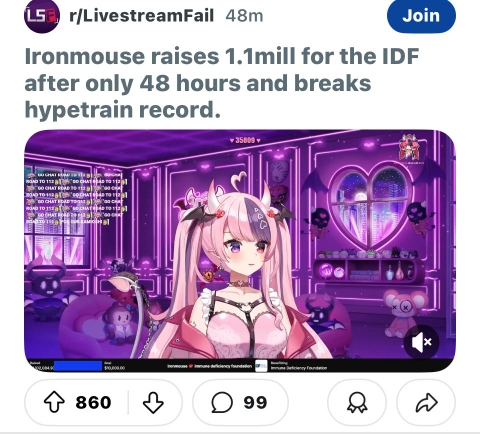Open the LSF subreddit avatar icon
The height and width of the screenshot is (434, 480).
point(42,16)
